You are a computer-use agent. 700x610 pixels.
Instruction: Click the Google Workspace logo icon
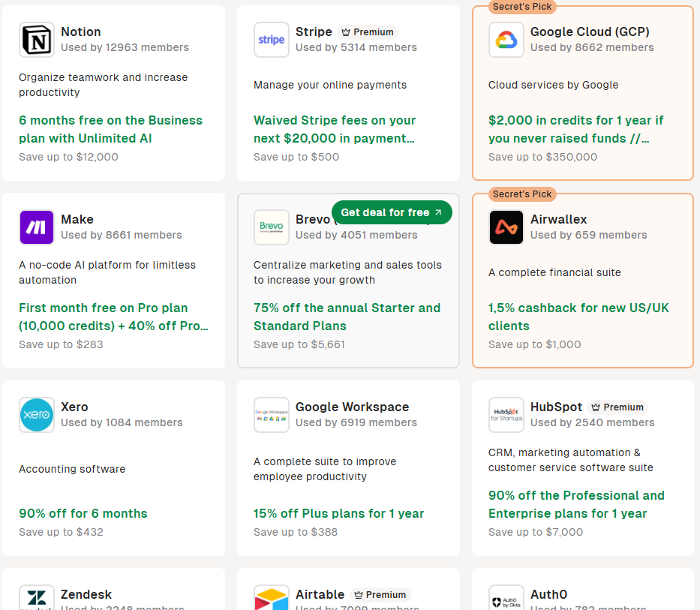pos(272,415)
